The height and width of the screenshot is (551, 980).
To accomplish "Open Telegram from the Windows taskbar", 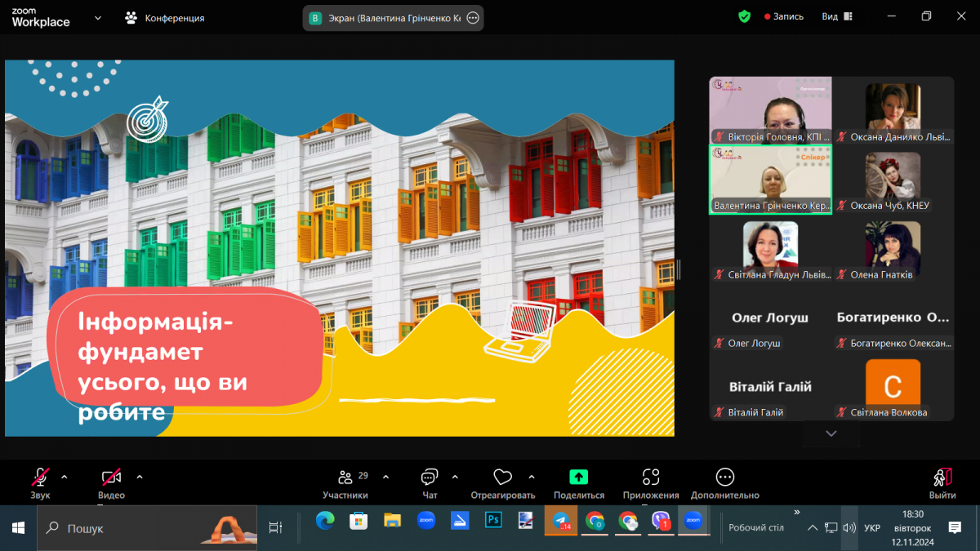I will click(x=560, y=521).
